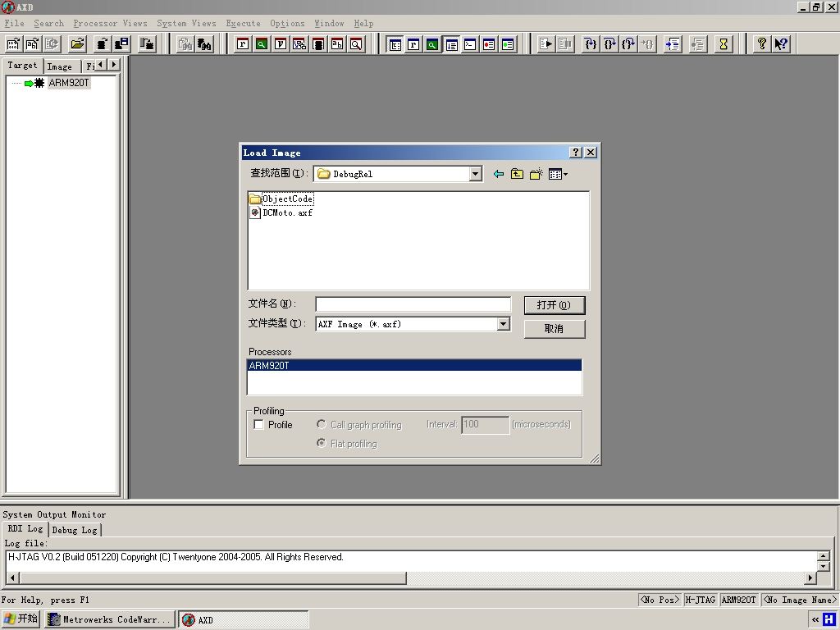Open the Watchpoints view (green dot icon)
840x630 pixels.
[x=508, y=44]
